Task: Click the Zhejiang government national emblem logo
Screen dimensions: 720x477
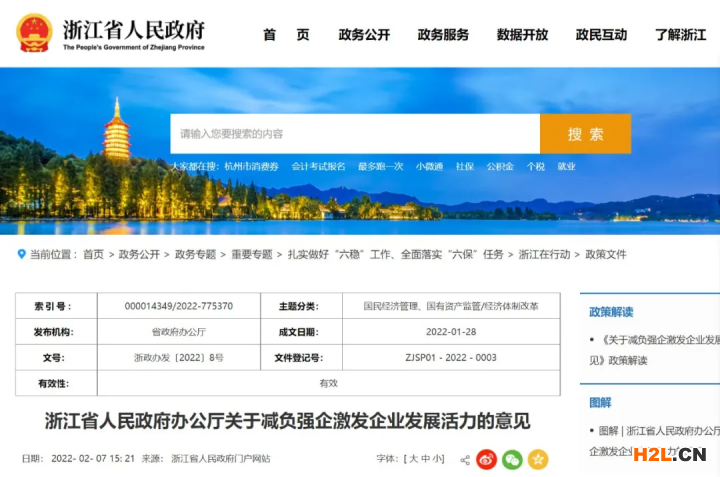Action: click(34, 33)
